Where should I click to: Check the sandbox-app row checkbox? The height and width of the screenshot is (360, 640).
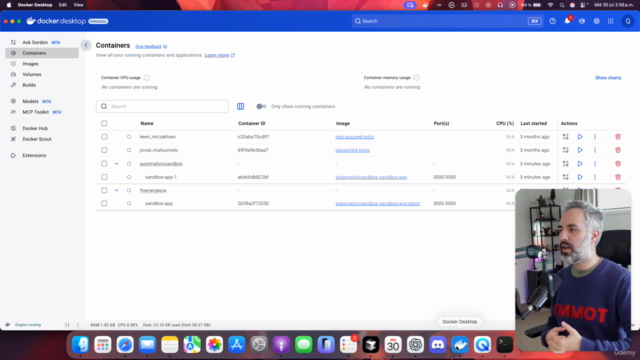point(104,203)
